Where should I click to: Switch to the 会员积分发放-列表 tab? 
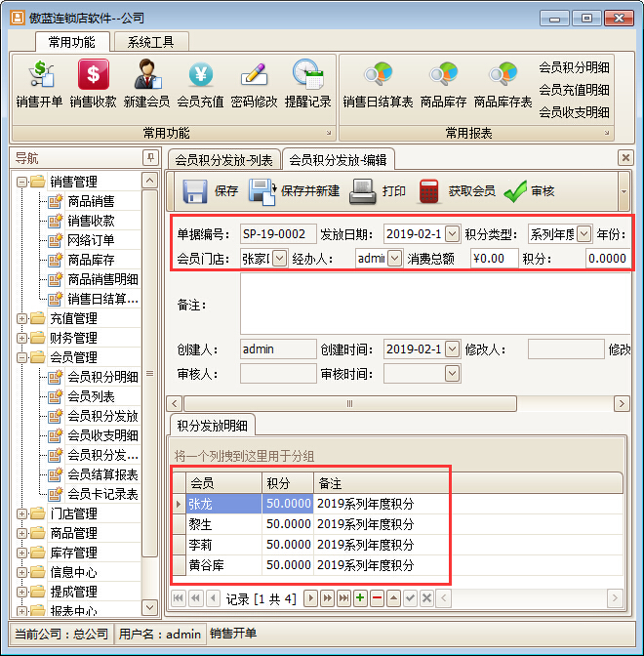pyautogui.click(x=224, y=160)
